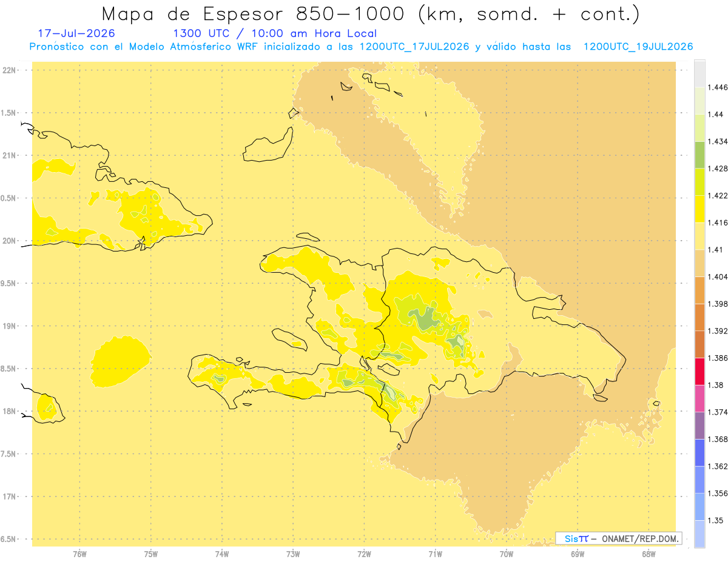728x562 pixels.
Task: Click the clipped latitude label '8.5N'
Action: [8, 369]
